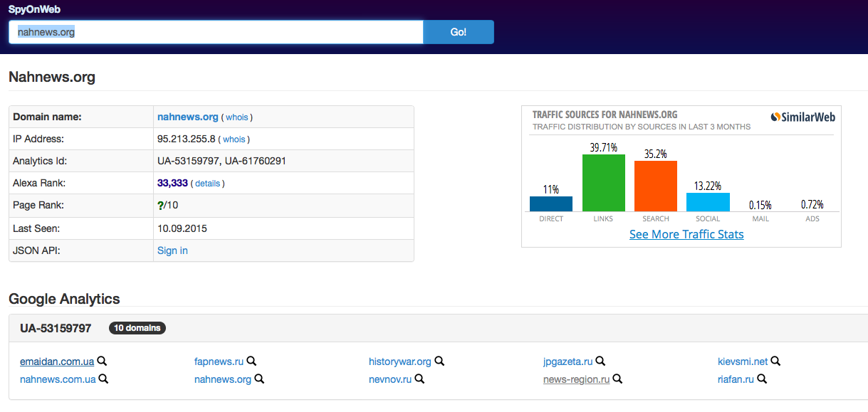The height and width of the screenshot is (412, 868).
Task: Click magnifier icon next to nevnov.ru
Action: point(419,379)
